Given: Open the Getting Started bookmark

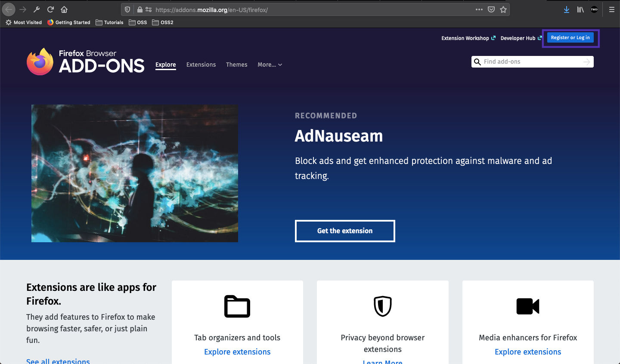Looking at the screenshot, I should click(x=69, y=22).
